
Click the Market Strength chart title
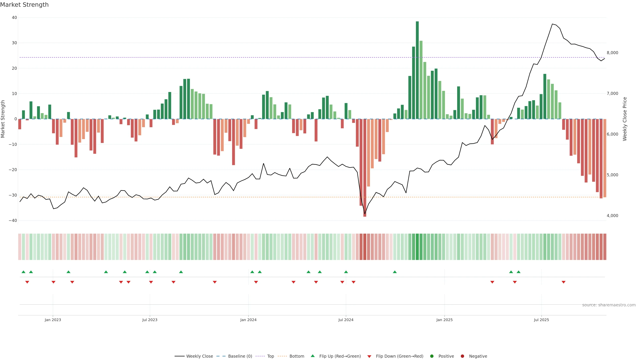tap(24, 5)
